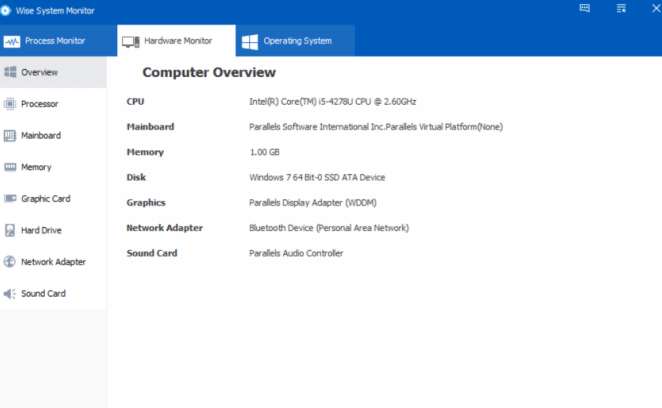The height and width of the screenshot is (408, 662).
Task: Switch to the Operating System tab
Action: click(296, 41)
